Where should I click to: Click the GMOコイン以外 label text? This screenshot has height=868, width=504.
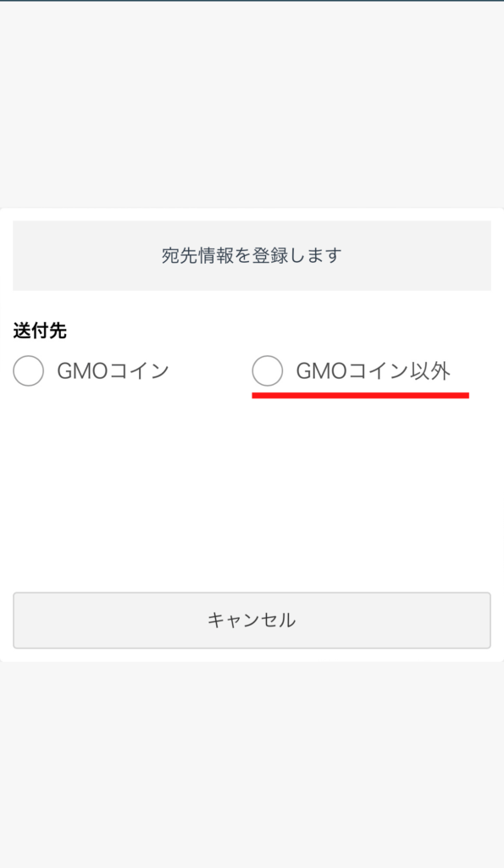point(374,371)
